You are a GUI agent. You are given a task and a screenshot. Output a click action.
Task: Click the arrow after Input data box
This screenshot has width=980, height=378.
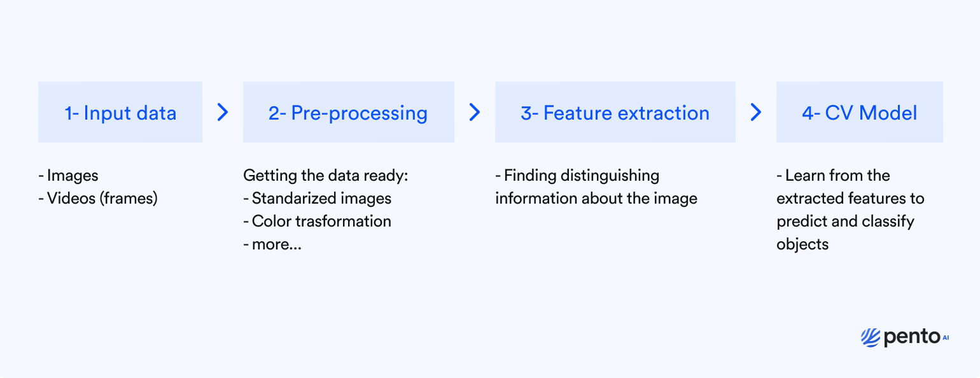223,113
